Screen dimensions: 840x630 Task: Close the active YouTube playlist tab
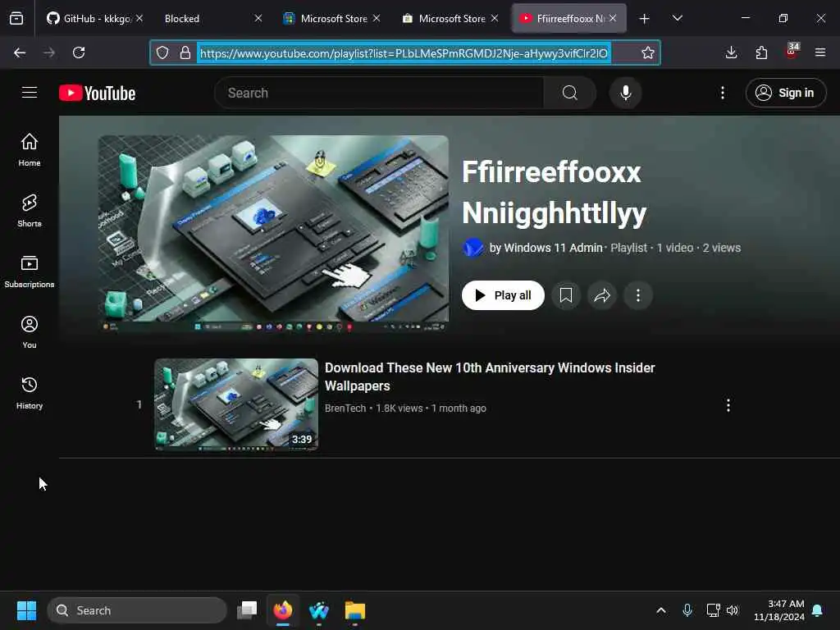coord(613,18)
